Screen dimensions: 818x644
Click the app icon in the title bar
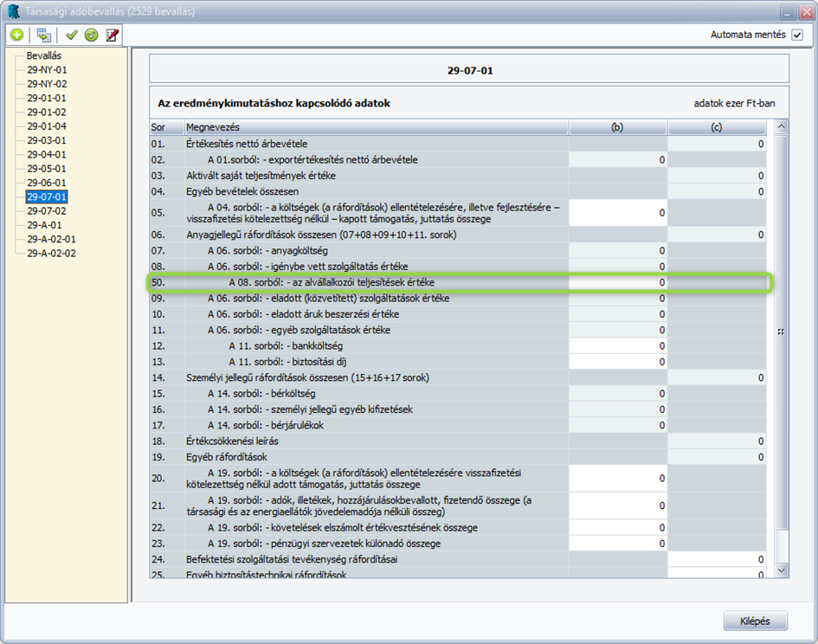click(x=14, y=11)
